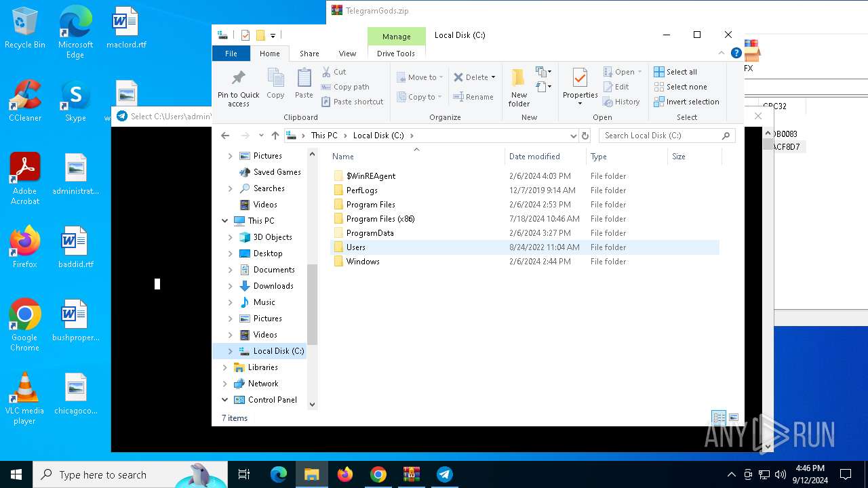Click Pin to Quick access icon
Screen dimensions: 868x488
tap(238, 87)
